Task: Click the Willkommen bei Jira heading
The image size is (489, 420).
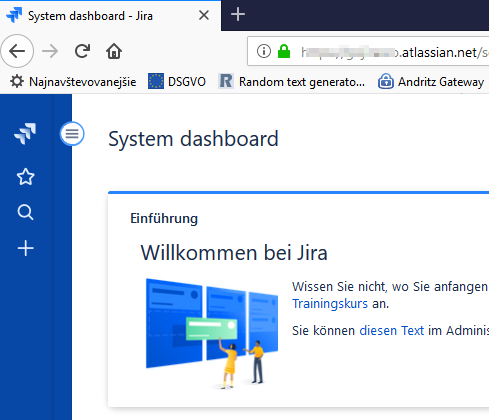Action: (x=234, y=253)
